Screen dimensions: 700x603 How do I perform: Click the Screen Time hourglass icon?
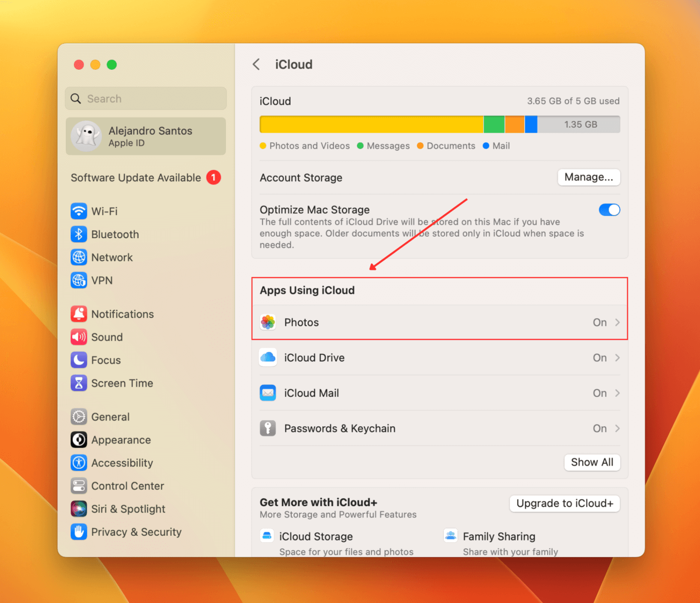click(79, 383)
